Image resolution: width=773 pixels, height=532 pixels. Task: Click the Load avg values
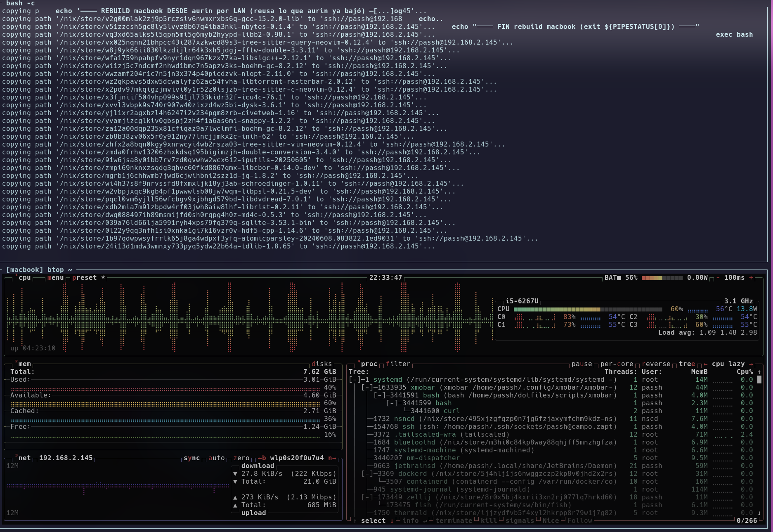(x=728, y=333)
